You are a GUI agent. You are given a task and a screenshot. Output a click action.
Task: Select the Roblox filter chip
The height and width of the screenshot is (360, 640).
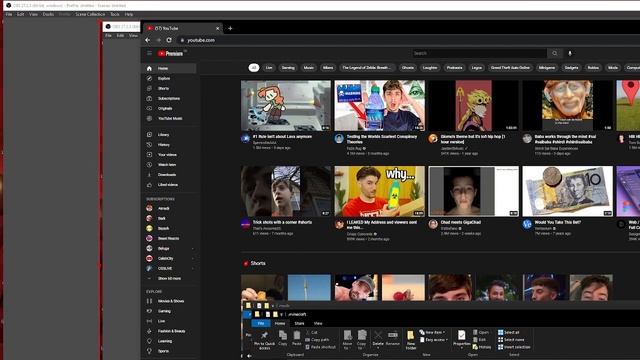593,68
